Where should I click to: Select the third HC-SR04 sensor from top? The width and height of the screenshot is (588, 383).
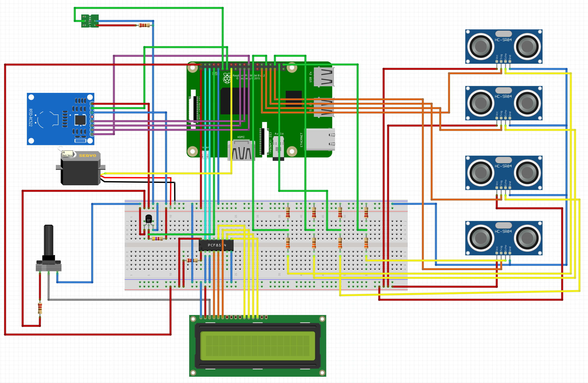[504, 173]
